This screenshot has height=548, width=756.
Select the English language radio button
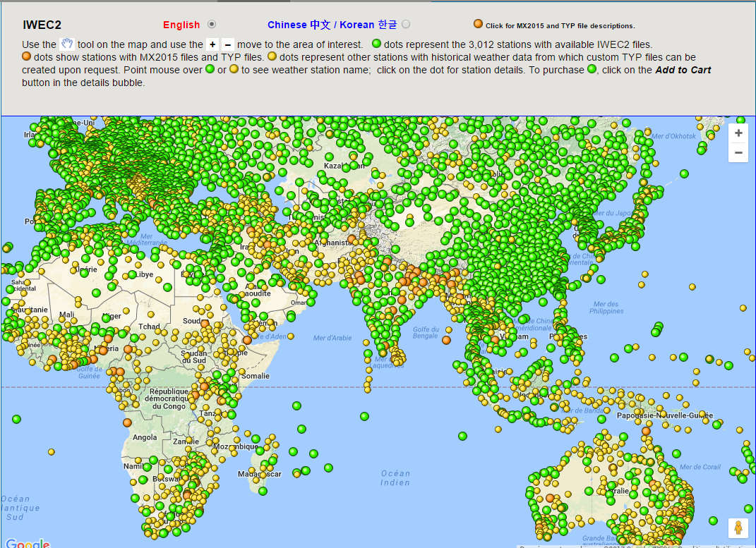[212, 24]
